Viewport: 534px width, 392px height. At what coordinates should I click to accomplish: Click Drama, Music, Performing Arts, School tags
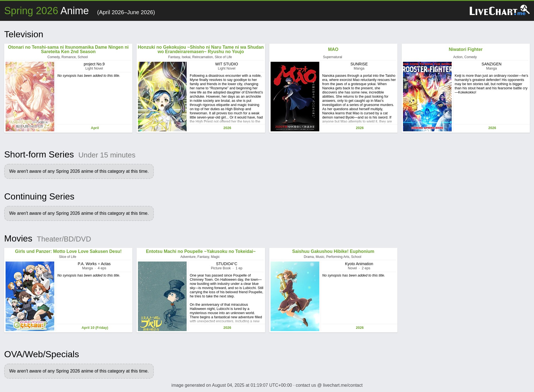[x=332, y=257]
